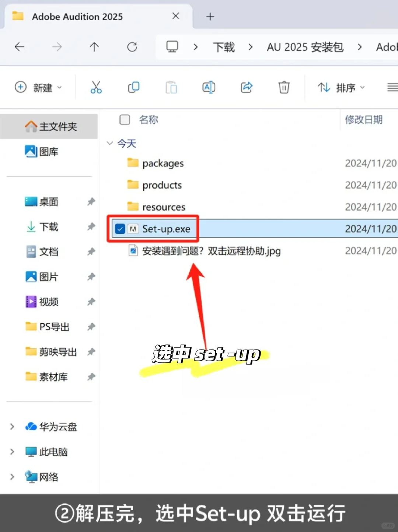The width and height of the screenshot is (398, 532).
Task: Toggle the select-all checkbox in the header
Action: click(x=125, y=120)
